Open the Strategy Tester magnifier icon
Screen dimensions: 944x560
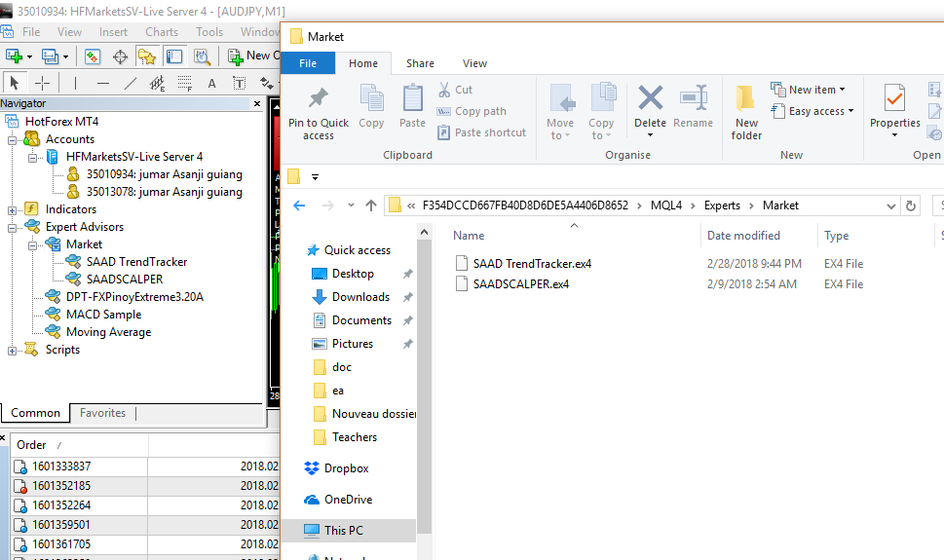(203, 56)
